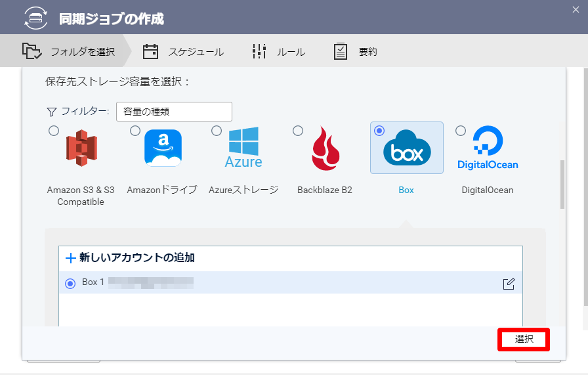Screen dimensions: 588x375
Task: Click the Amazon S3 bucket logo
Action: [x=81, y=148]
